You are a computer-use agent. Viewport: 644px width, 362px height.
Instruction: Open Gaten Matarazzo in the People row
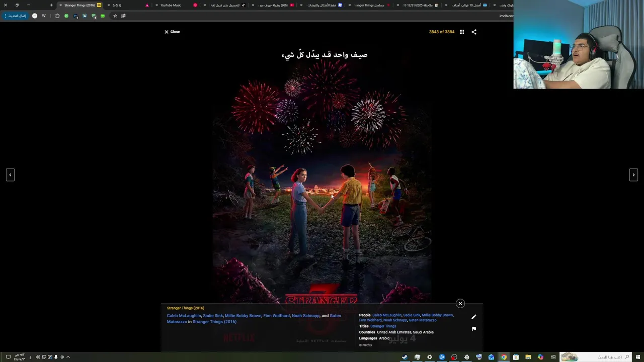(x=422, y=320)
